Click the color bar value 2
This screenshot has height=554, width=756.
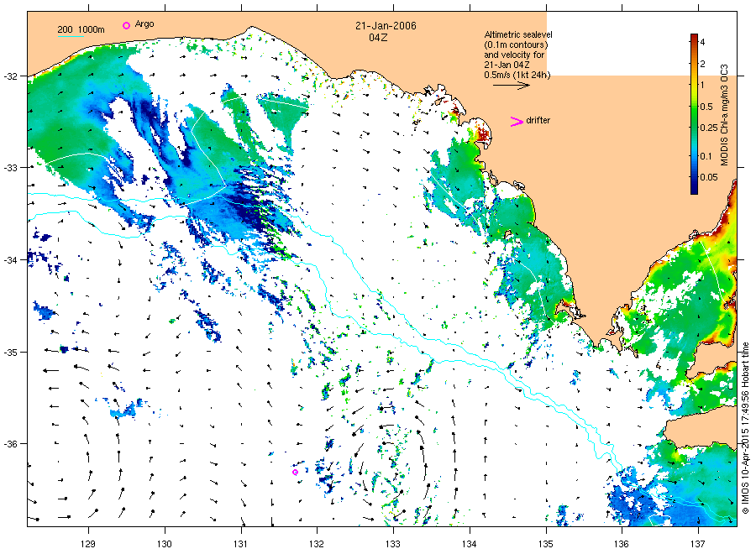click(x=702, y=64)
